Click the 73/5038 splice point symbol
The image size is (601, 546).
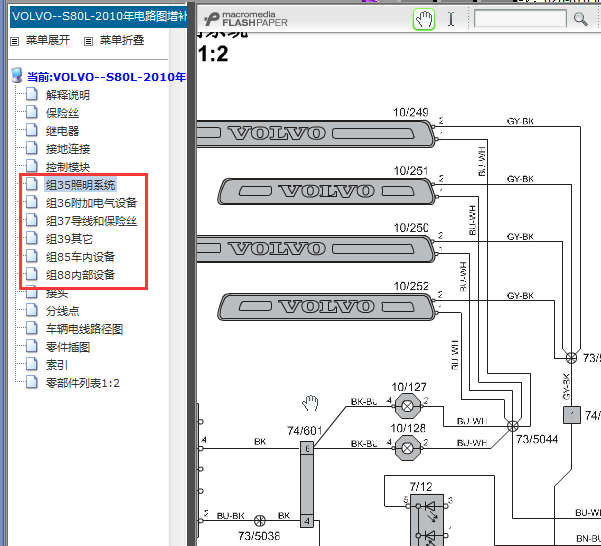[260, 521]
